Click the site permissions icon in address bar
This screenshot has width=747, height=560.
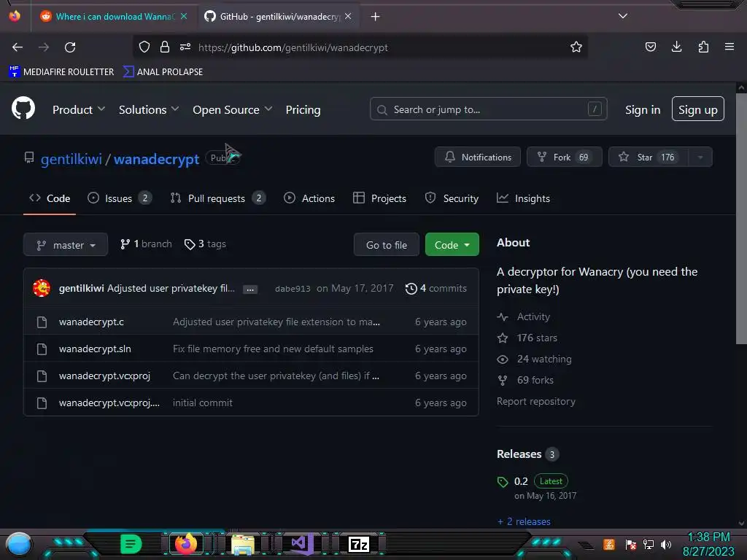coord(185,47)
